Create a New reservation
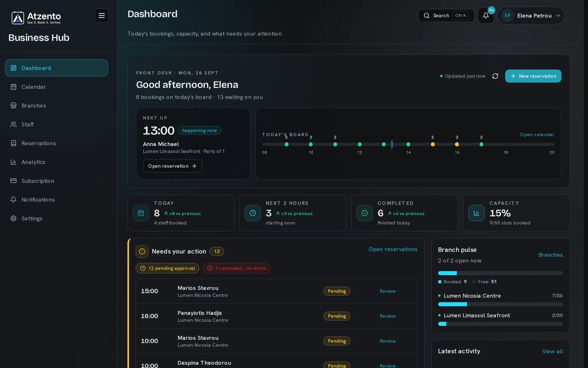This screenshot has width=588, height=368. tap(533, 76)
